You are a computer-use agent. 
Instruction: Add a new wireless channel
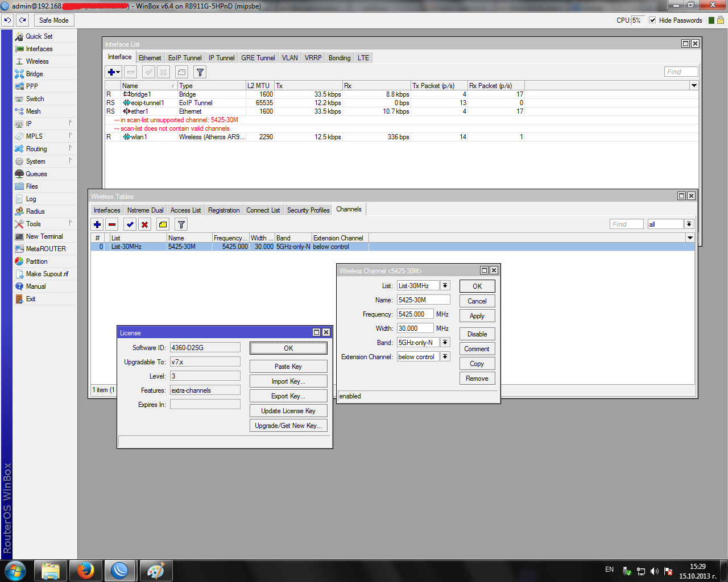97,224
